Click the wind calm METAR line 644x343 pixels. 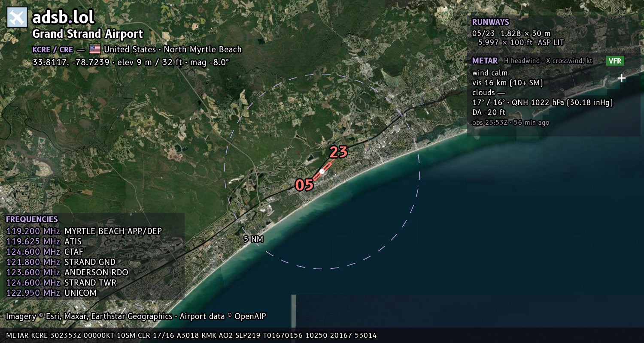coord(490,73)
